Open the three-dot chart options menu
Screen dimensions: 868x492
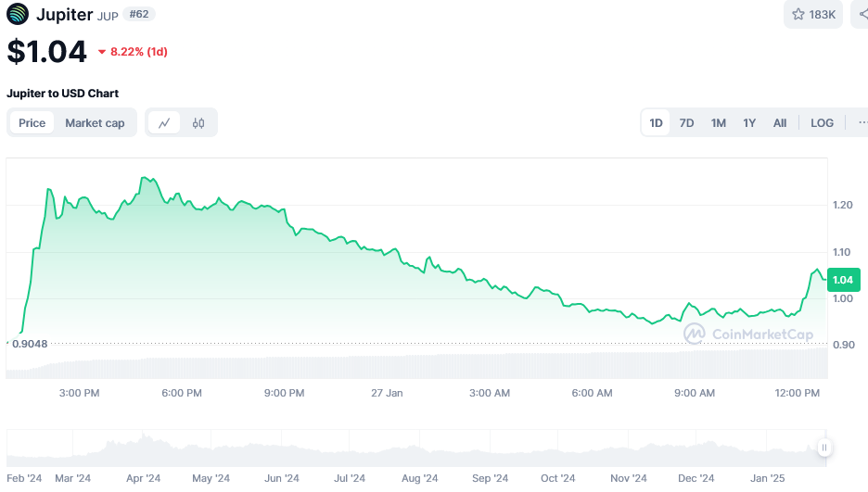[x=862, y=122]
